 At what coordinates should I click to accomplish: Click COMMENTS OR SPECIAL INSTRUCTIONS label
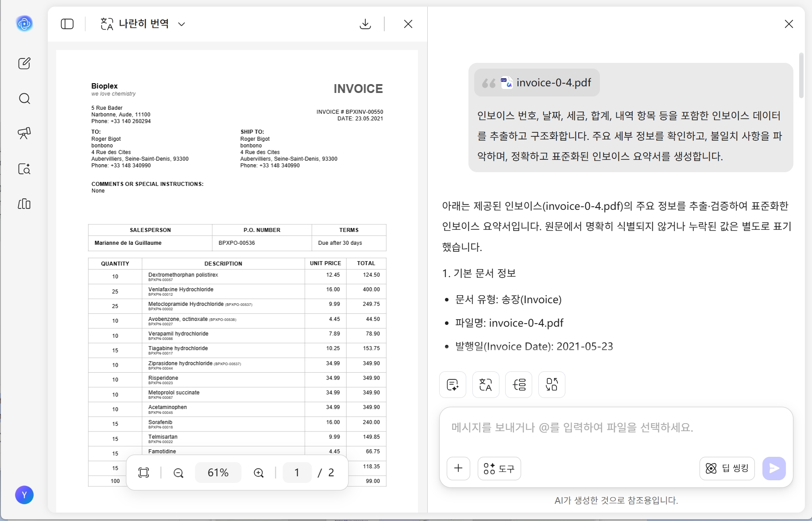147,184
